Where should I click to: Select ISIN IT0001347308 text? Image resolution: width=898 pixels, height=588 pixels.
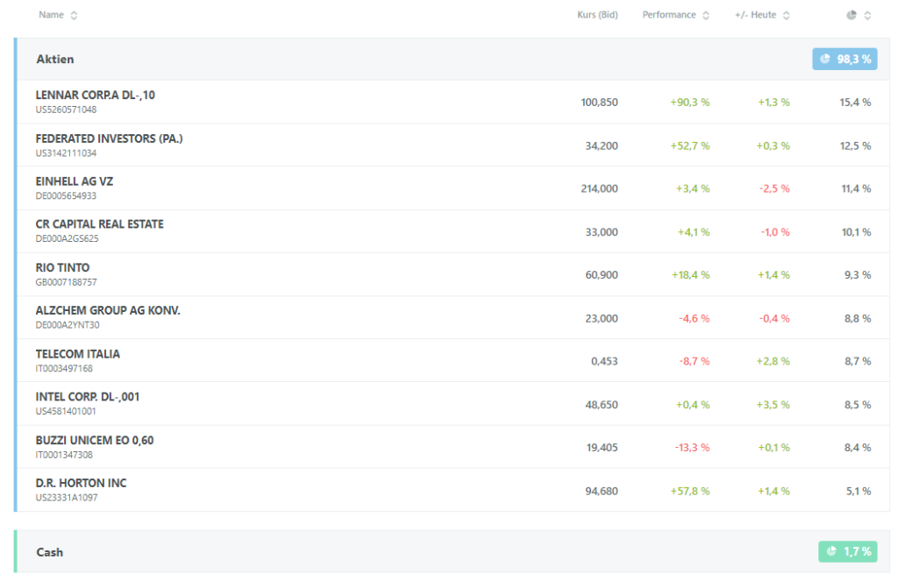point(64,455)
